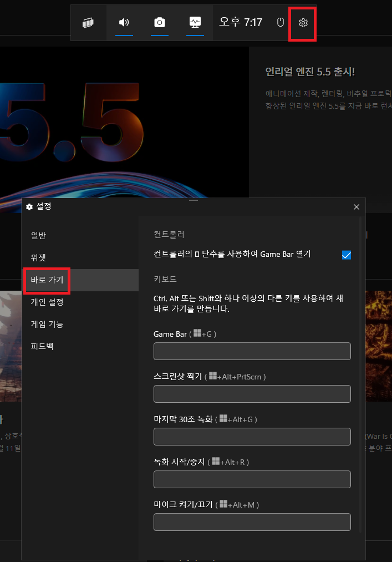The height and width of the screenshot is (562, 392).
Task: Click the clock showing 오후 7:17
Action: (x=241, y=22)
